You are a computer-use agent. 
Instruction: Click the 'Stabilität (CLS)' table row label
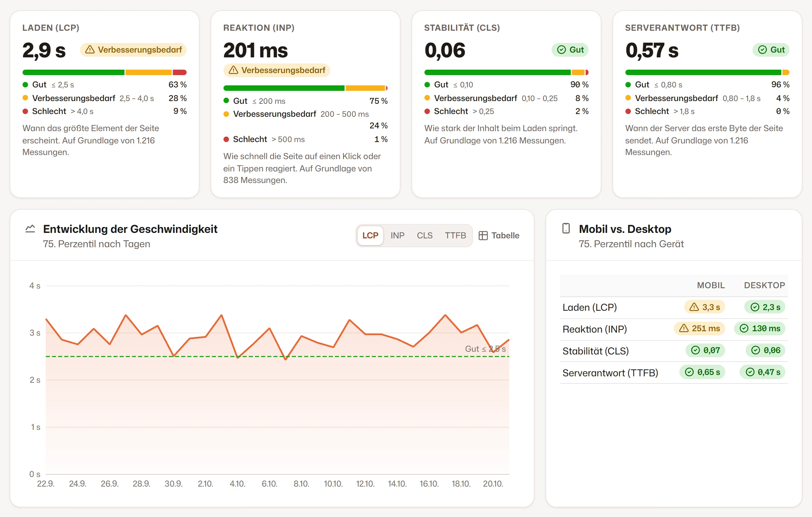pyautogui.click(x=596, y=351)
